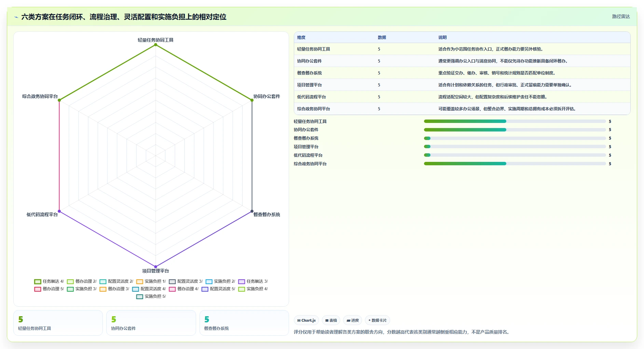Open the 督查督办系统 stat card
Screen dimensions: 644x349
[244, 323]
